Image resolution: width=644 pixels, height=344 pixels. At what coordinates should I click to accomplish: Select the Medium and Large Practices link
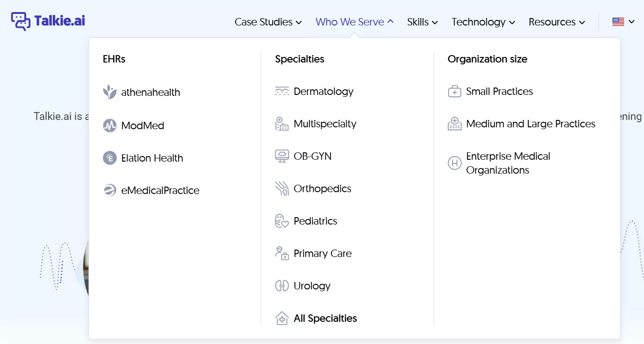tap(531, 124)
